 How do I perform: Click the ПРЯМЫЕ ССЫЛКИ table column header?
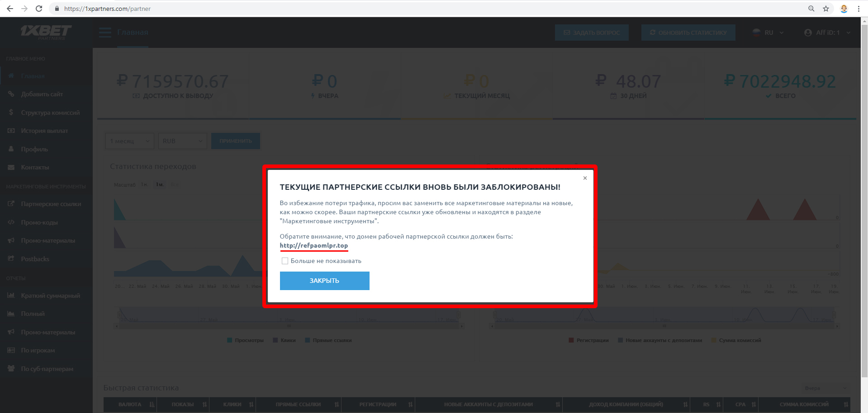coord(298,404)
